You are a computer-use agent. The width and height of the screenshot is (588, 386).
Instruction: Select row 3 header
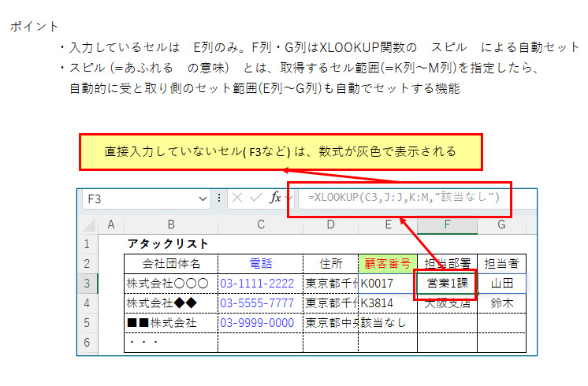(88, 283)
